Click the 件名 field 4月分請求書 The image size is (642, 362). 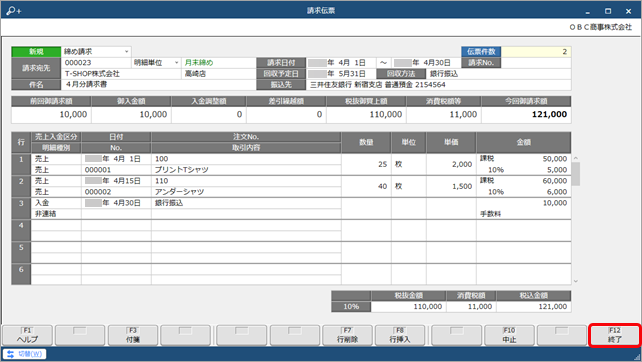click(158, 84)
